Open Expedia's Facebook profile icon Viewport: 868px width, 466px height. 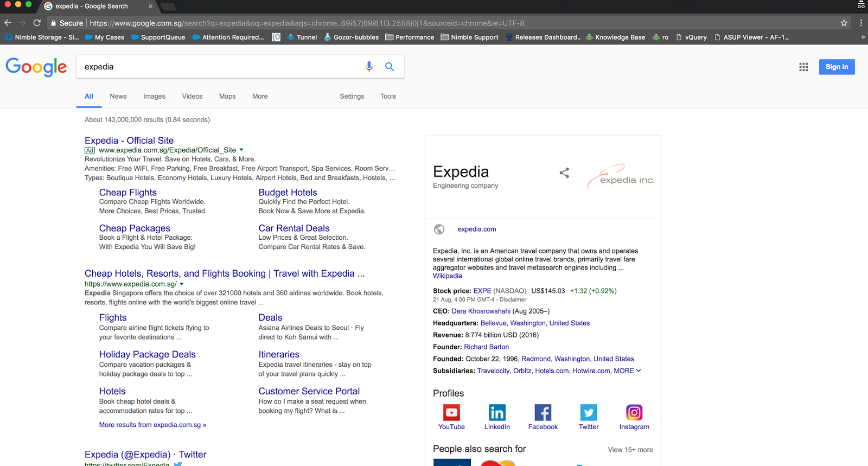pos(543,413)
